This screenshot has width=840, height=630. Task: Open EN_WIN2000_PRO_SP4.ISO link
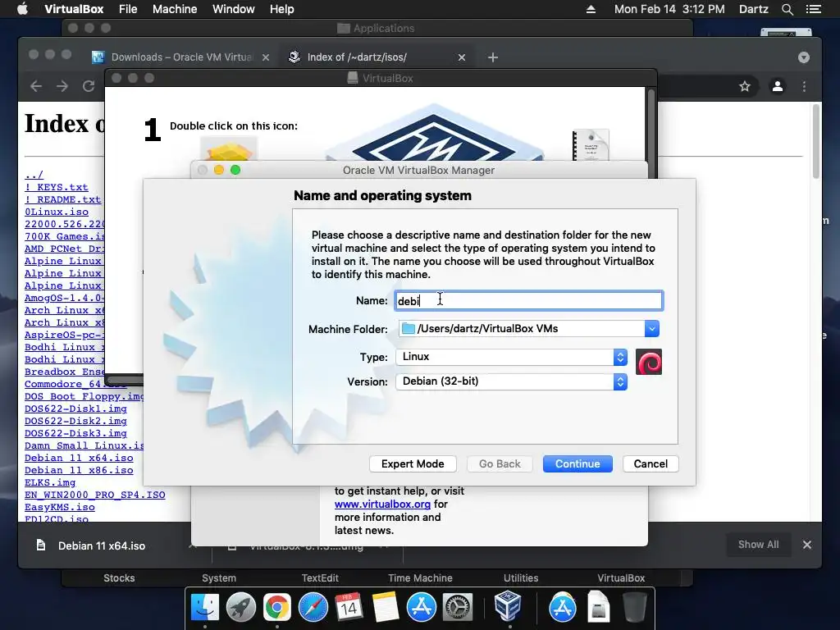[95, 495]
